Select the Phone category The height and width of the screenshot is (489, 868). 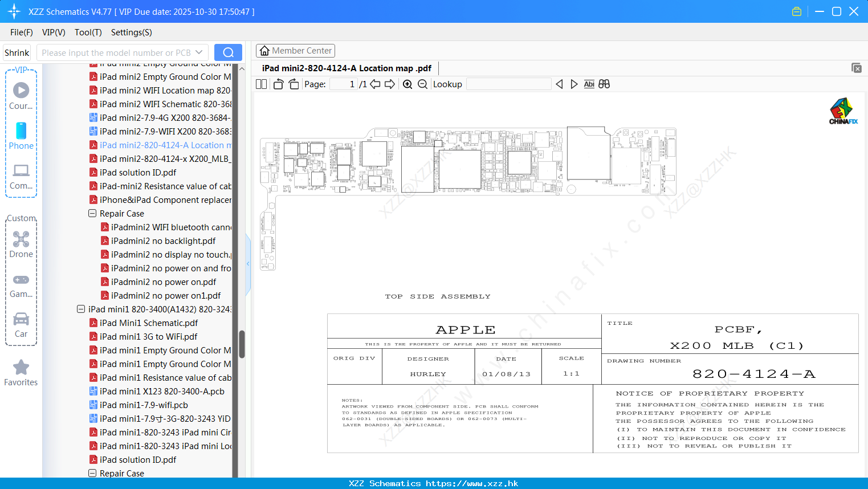click(x=21, y=136)
